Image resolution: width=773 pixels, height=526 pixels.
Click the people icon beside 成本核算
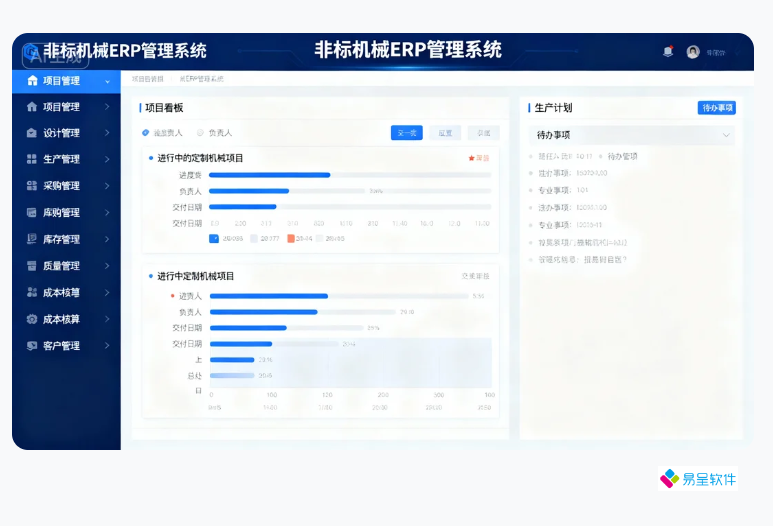click(32, 292)
